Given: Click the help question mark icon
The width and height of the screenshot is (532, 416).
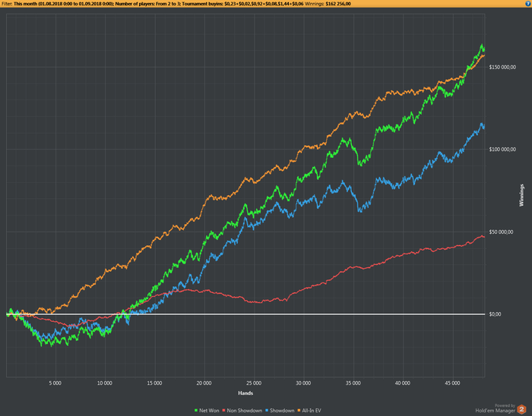Looking at the screenshot, I should coord(529,4).
